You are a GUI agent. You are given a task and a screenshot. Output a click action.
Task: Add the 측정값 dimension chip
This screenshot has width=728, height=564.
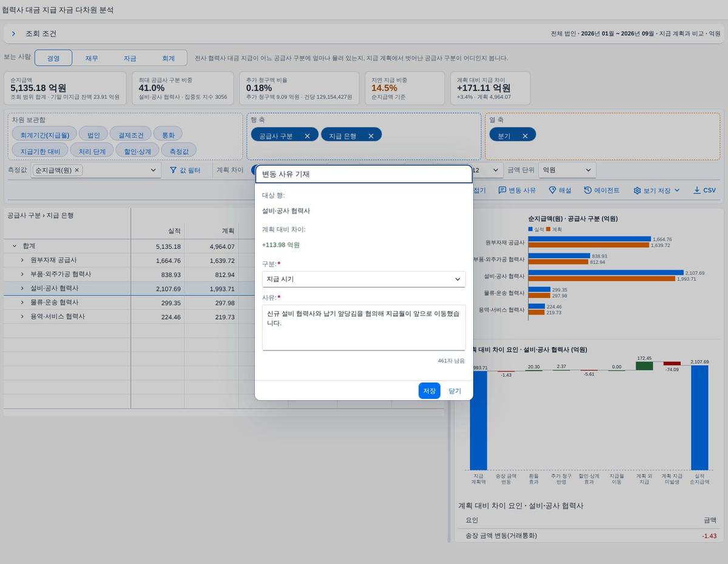pyautogui.click(x=179, y=150)
